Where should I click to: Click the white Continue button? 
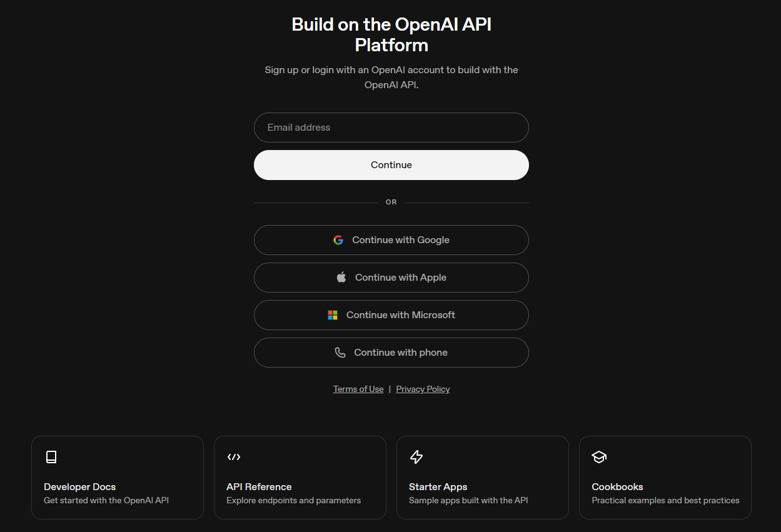click(391, 165)
